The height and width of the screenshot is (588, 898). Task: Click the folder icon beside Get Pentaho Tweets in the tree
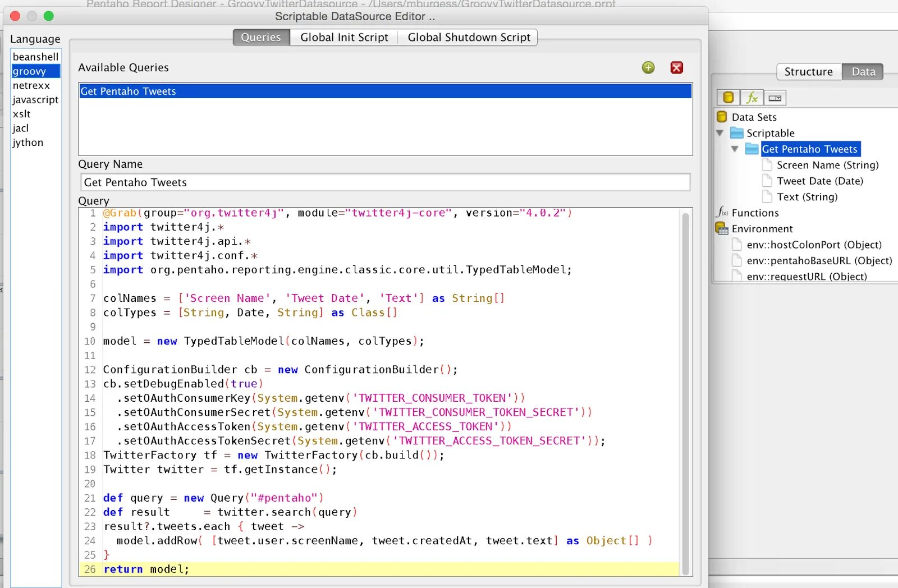point(752,149)
